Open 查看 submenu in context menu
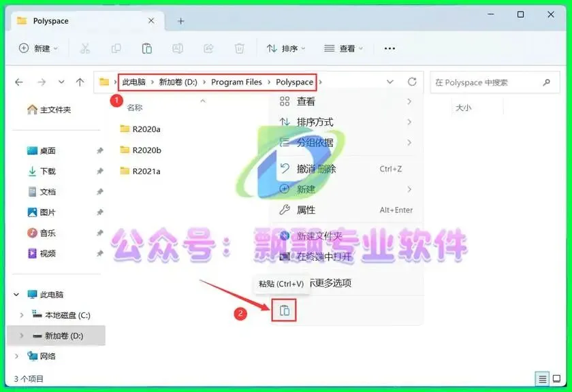Image resolution: width=572 pixels, height=392 pixels. point(346,101)
